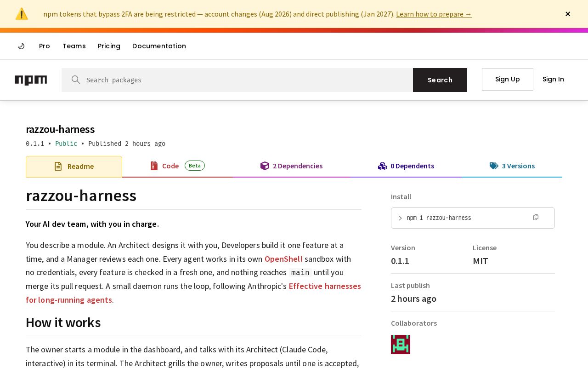The image size is (588, 368).
Task: Click the Beta badge on the Code tab
Action: [195, 166]
